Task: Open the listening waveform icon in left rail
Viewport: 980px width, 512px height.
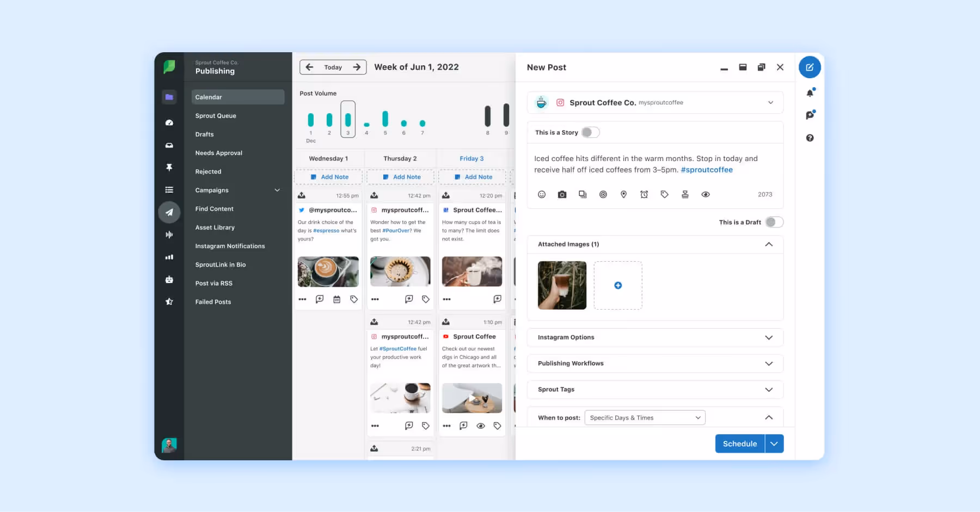Action: click(169, 235)
